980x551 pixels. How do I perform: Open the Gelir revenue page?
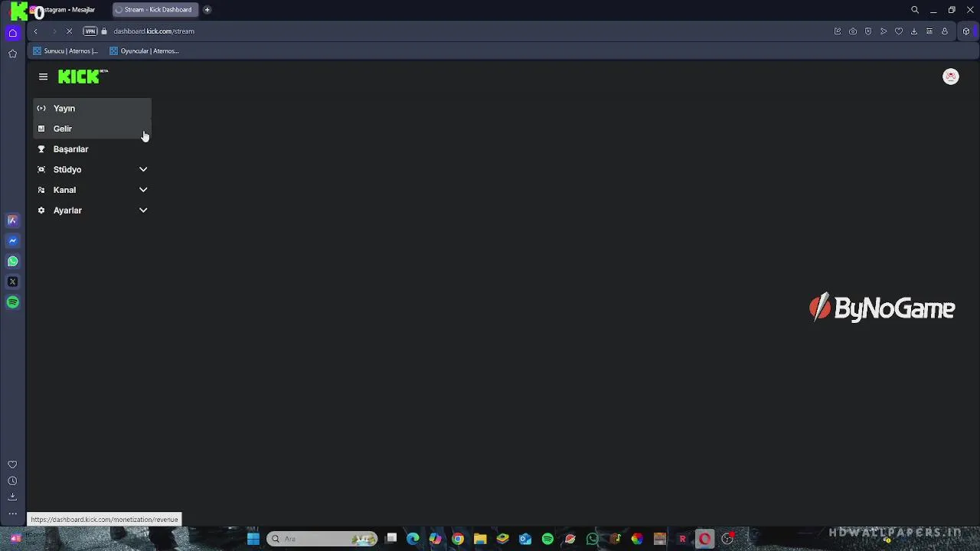click(92, 129)
